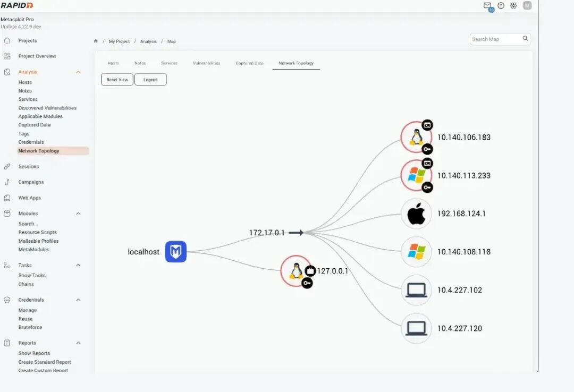Click inside the Search Map field
574x392 pixels.
click(x=494, y=39)
